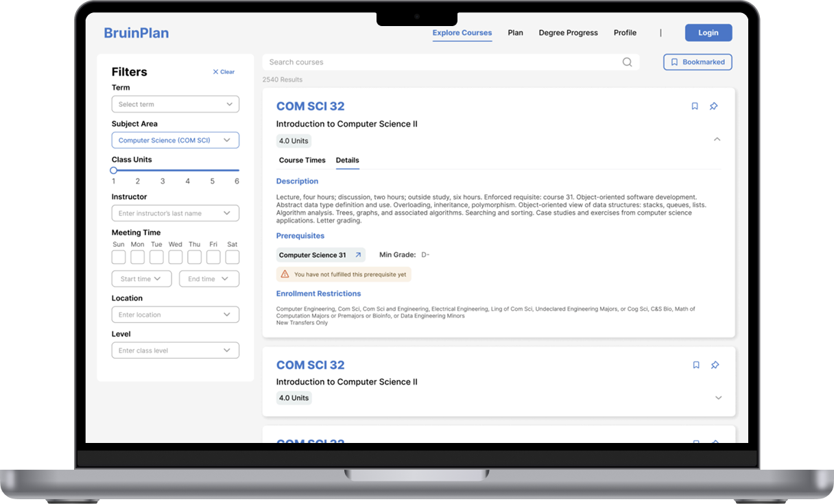Check the Sun meeting day box
Screen dimensions: 834x504
tap(119, 257)
